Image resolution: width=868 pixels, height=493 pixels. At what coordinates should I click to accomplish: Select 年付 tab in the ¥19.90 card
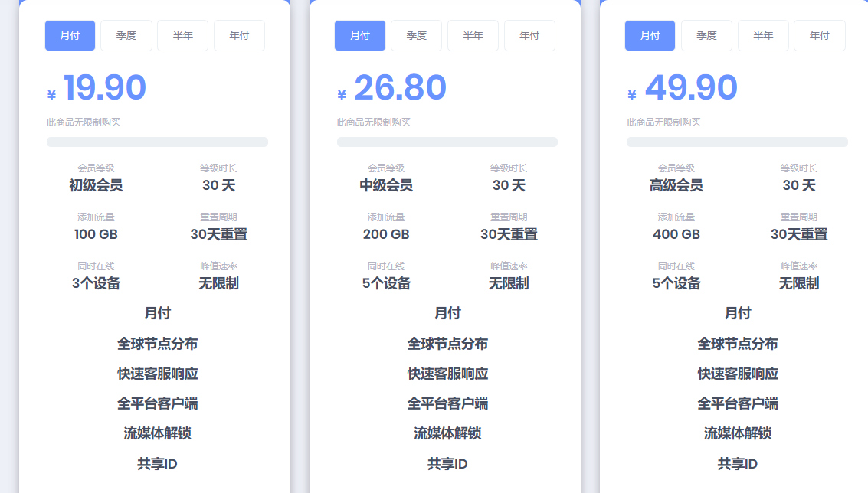tap(239, 35)
